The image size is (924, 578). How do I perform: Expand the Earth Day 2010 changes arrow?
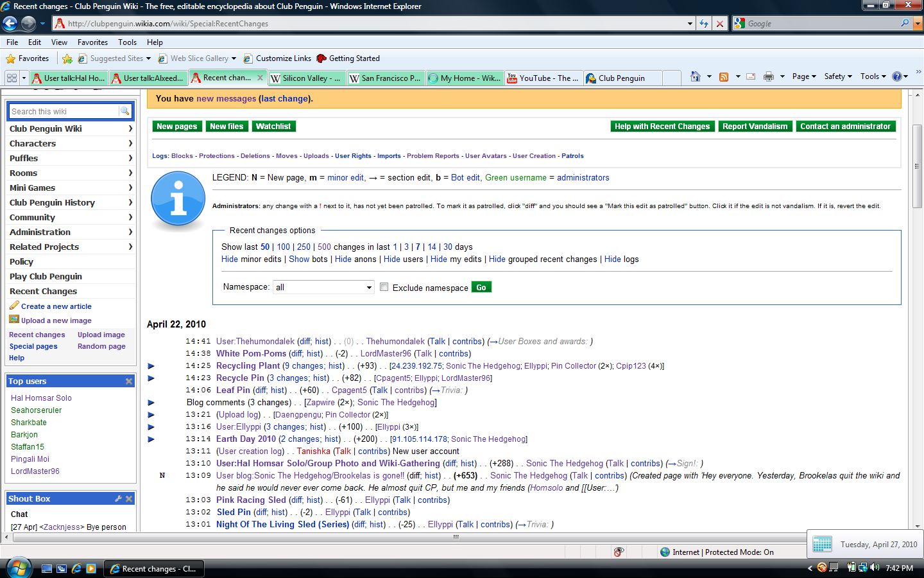(151, 439)
